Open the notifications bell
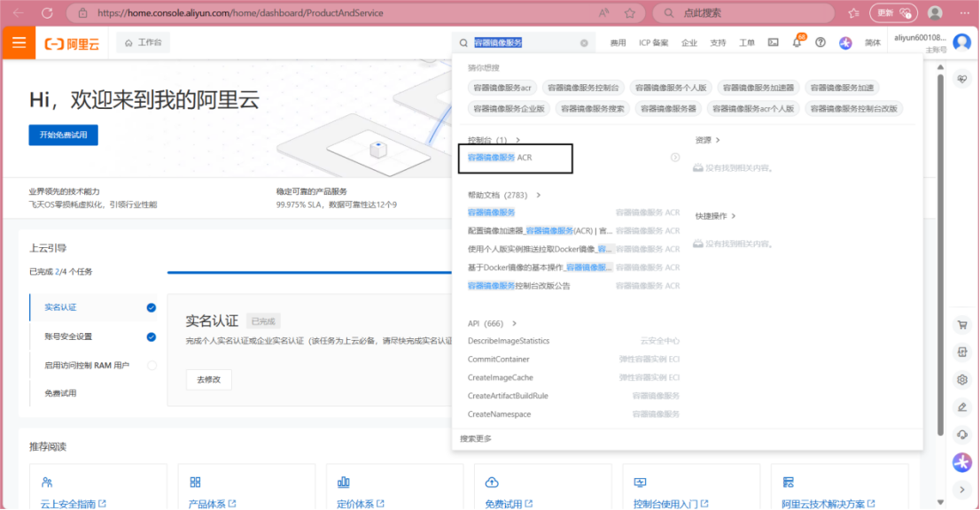980x510 pixels. coord(797,42)
